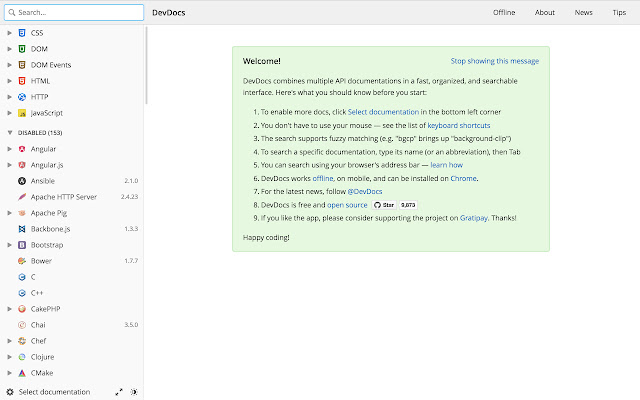Open the Chrome install link
Screen dimensions: 640x400
[463, 178]
